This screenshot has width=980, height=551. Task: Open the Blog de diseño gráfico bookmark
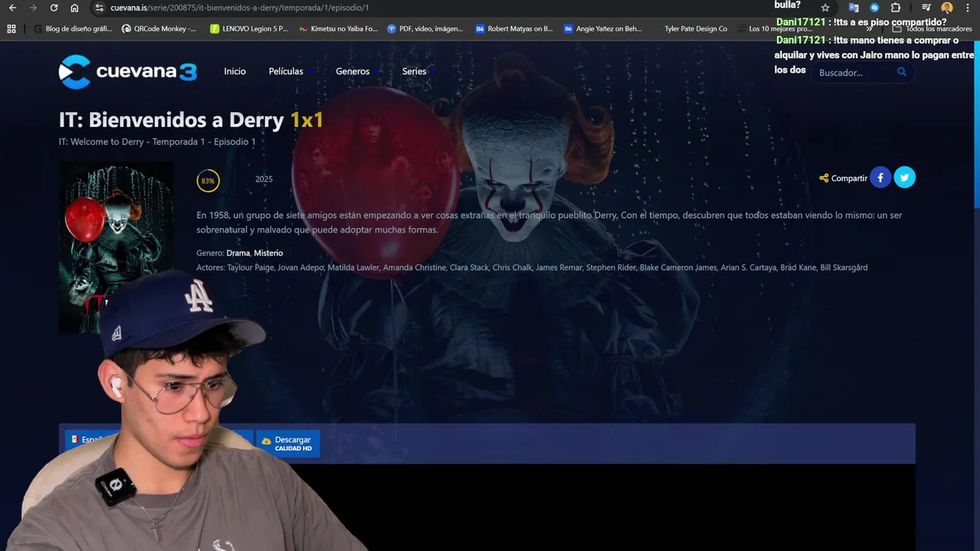(x=73, y=29)
